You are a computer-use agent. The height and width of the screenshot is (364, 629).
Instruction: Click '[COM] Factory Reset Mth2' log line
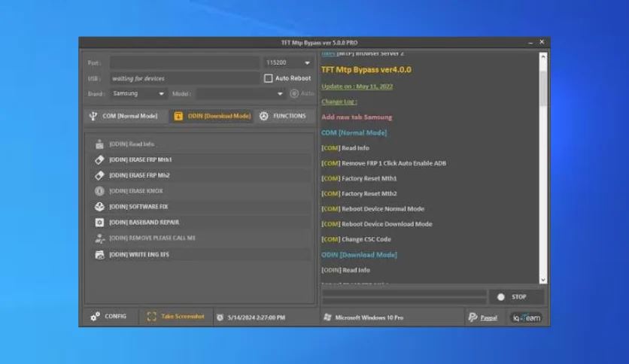click(359, 193)
